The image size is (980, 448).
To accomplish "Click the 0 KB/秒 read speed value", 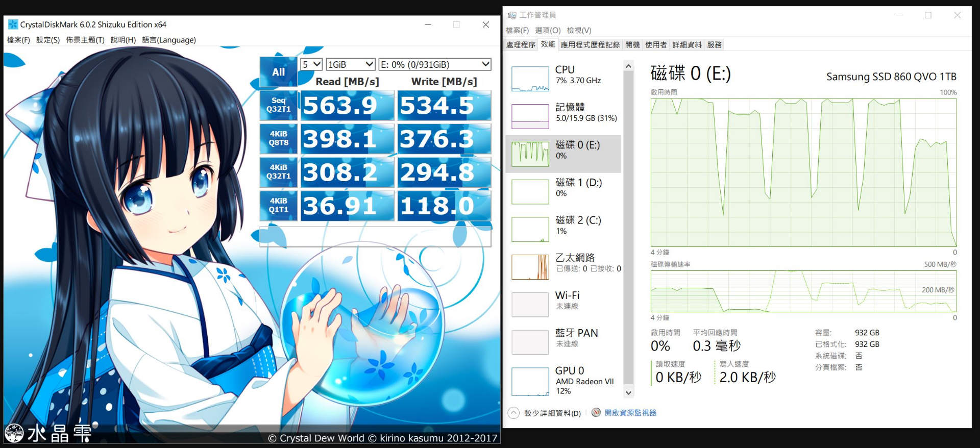I will coord(678,377).
